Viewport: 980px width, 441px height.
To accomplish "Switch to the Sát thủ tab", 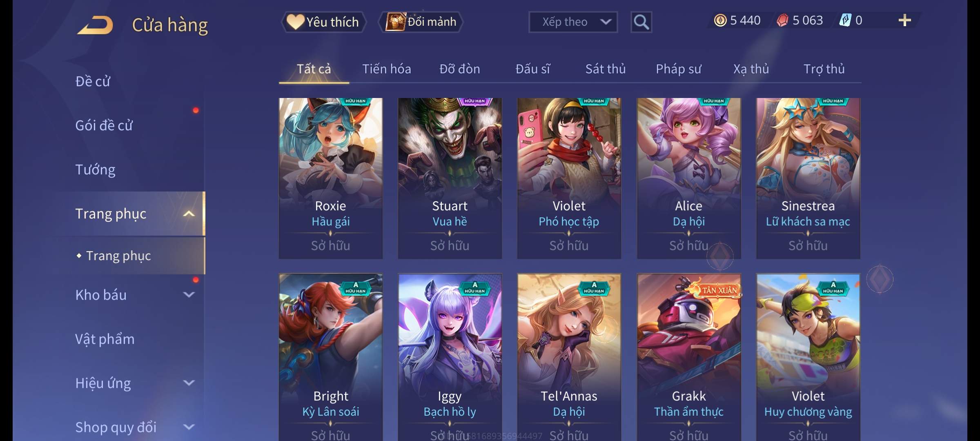I will 606,69.
